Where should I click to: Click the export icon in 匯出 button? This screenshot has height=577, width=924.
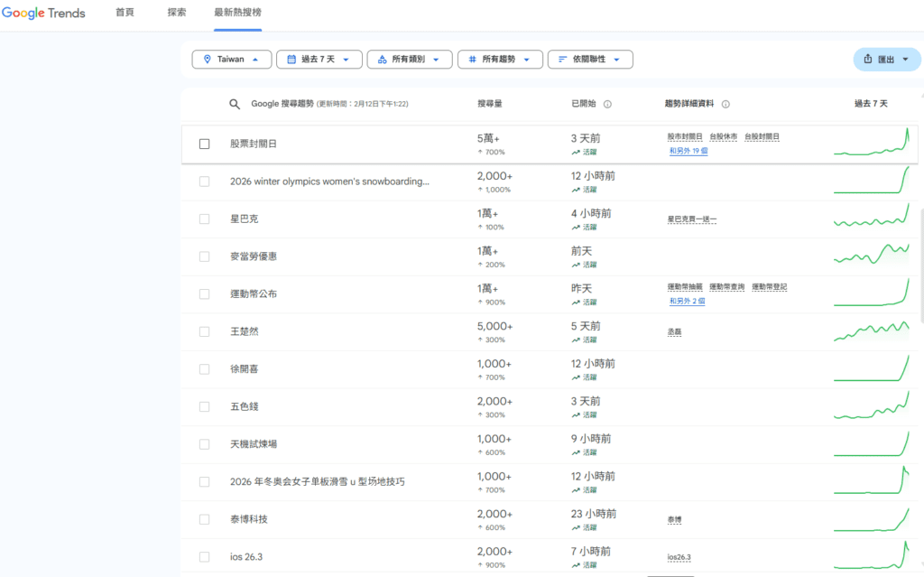[867, 59]
